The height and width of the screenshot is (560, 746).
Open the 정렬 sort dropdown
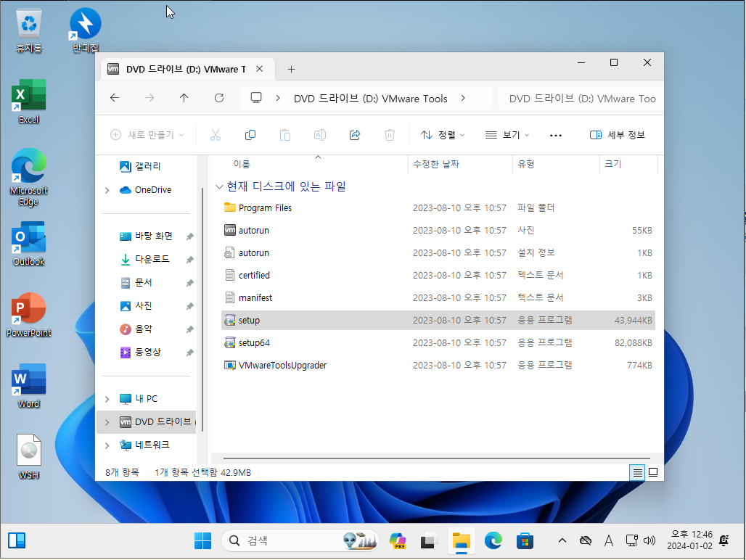point(443,135)
